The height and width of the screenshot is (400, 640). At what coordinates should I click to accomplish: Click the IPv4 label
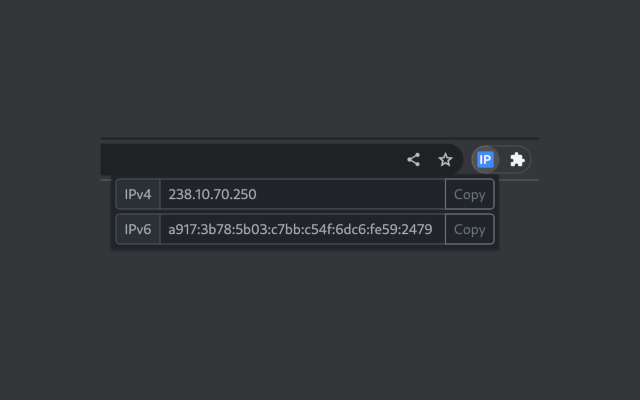click(138, 194)
